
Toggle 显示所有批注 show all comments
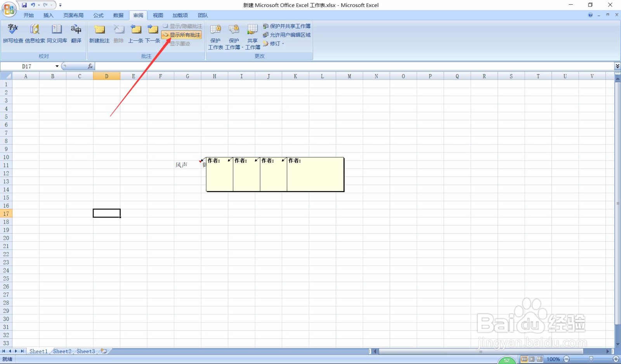pyautogui.click(x=182, y=35)
